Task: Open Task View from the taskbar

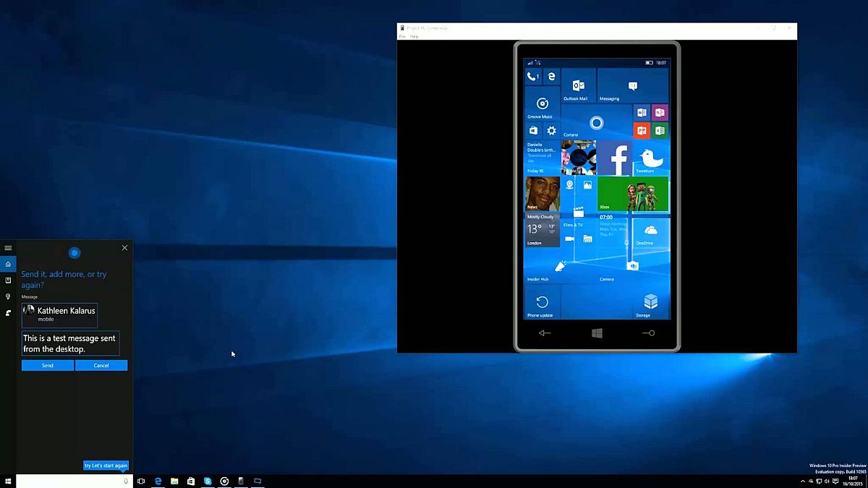Action: pos(141,481)
